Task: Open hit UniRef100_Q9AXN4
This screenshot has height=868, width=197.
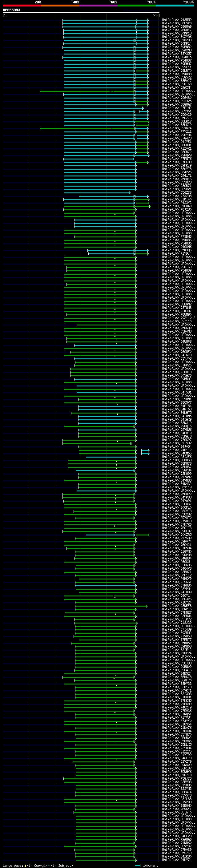Action: pyautogui.click(x=177, y=88)
